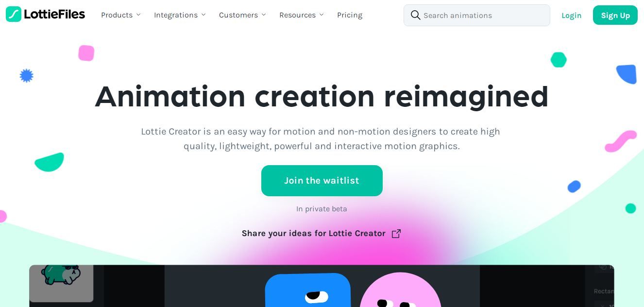Open the Resources dropdown menu

coord(301,15)
